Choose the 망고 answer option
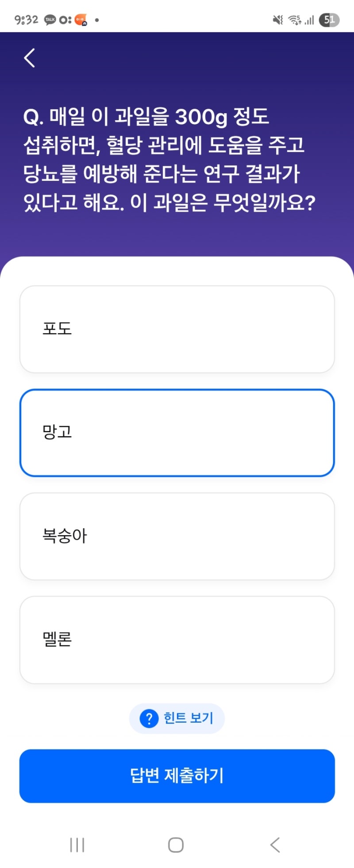This screenshot has height=868, width=354. 177,433
